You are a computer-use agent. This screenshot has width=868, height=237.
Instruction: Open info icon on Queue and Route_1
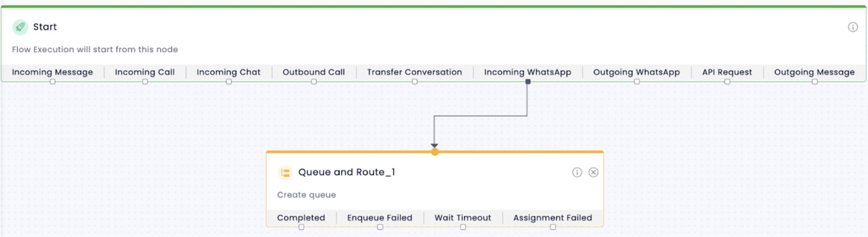tap(577, 172)
